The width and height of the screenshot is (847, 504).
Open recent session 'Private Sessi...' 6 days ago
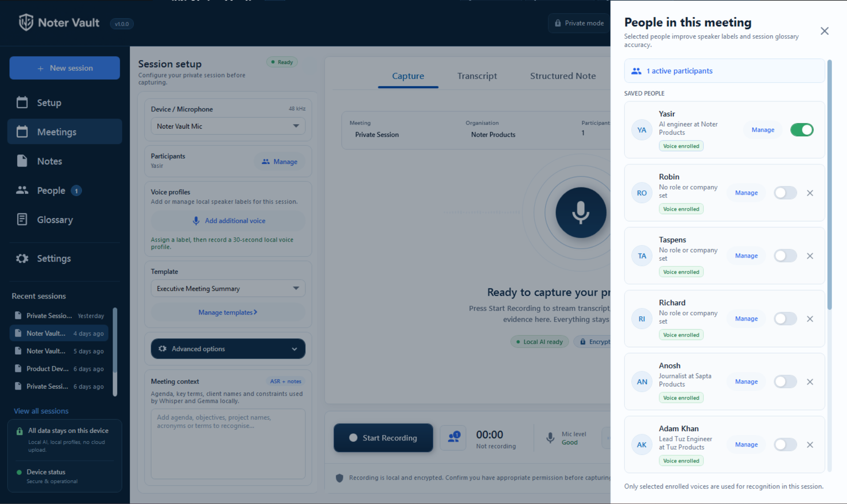(59, 387)
